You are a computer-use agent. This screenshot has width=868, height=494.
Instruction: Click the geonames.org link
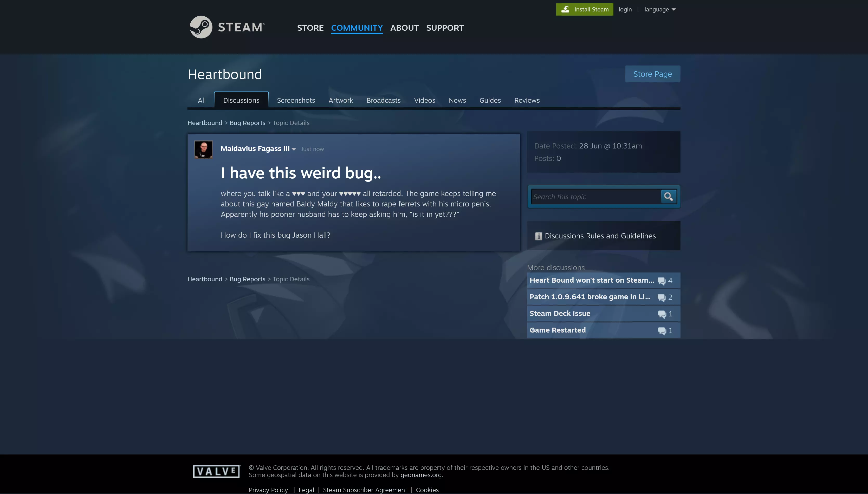coord(421,475)
